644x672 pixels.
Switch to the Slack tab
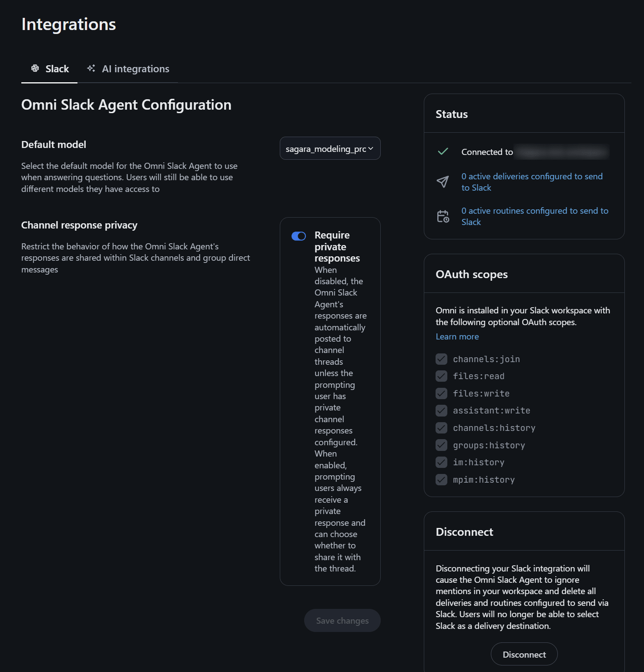50,69
